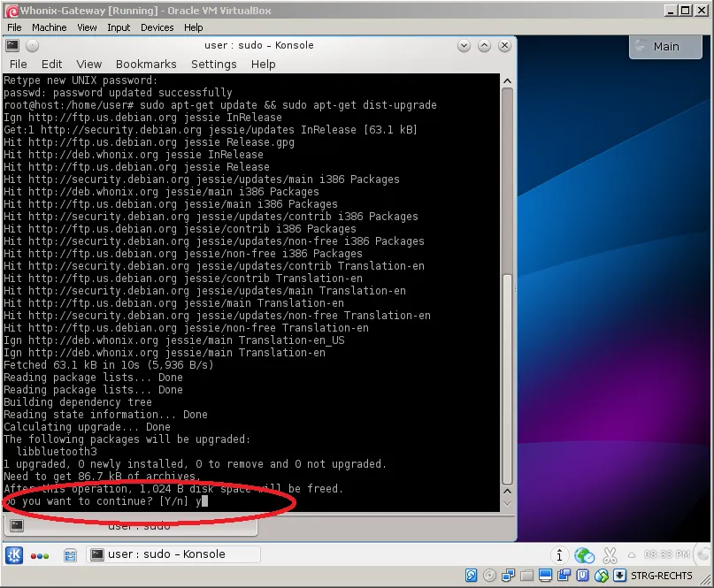This screenshot has height=588, width=714.
Task: Open Konsole Edit menu
Action: pos(51,65)
